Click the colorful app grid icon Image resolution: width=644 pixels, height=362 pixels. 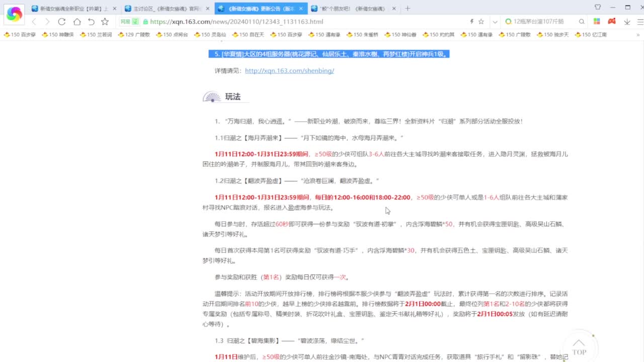point(597,22)
